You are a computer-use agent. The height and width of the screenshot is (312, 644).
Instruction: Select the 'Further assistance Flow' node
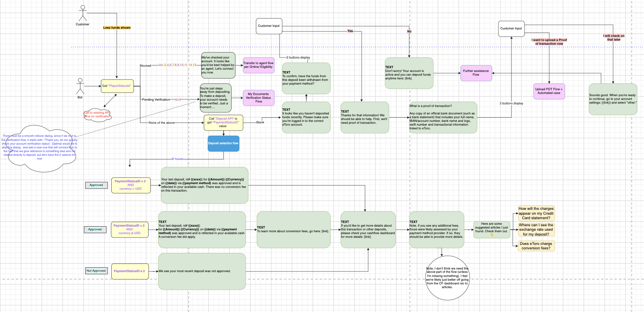tap(476, 73)
